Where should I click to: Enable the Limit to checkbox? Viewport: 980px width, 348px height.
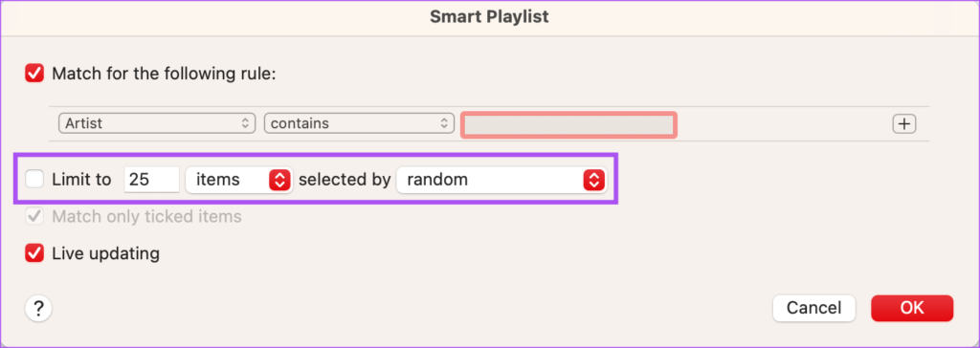coord(34,180)
